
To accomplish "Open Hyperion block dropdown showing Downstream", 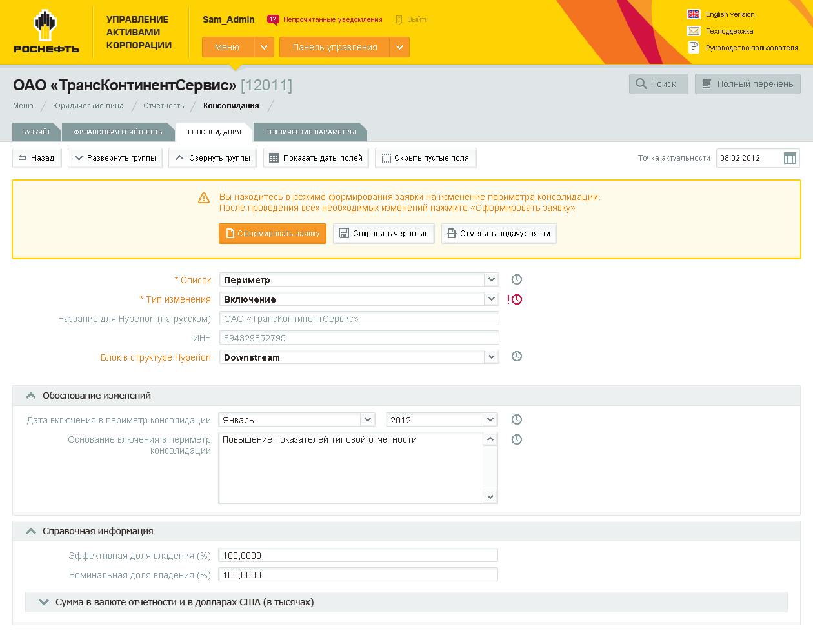I will point(359,357).
